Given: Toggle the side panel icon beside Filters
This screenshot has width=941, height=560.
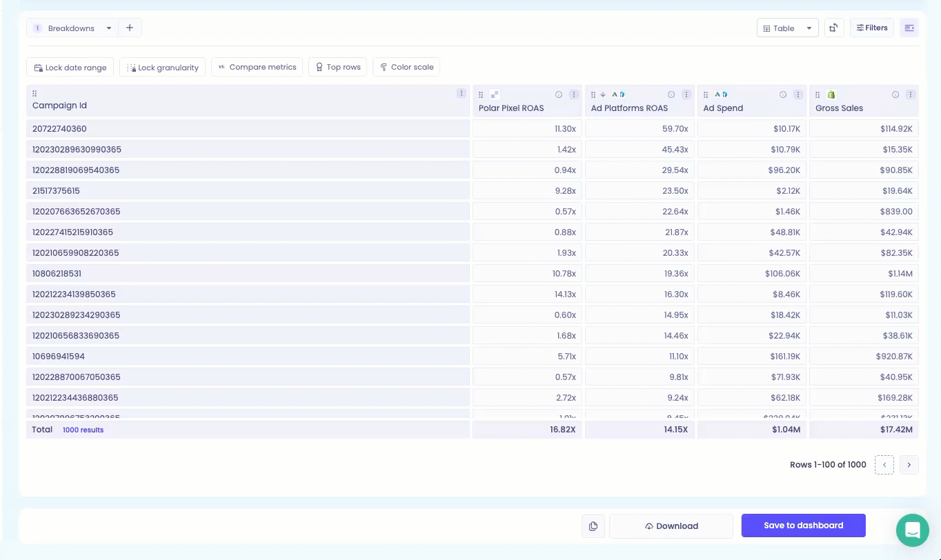Looking at the screenshot, I should (x=909, y=28).
